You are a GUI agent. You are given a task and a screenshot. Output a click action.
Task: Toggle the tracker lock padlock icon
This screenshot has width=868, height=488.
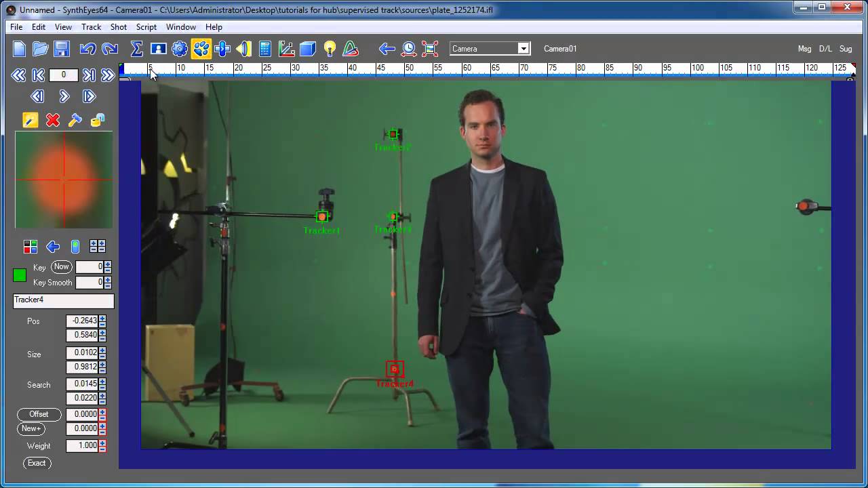(x=98, y=120)
